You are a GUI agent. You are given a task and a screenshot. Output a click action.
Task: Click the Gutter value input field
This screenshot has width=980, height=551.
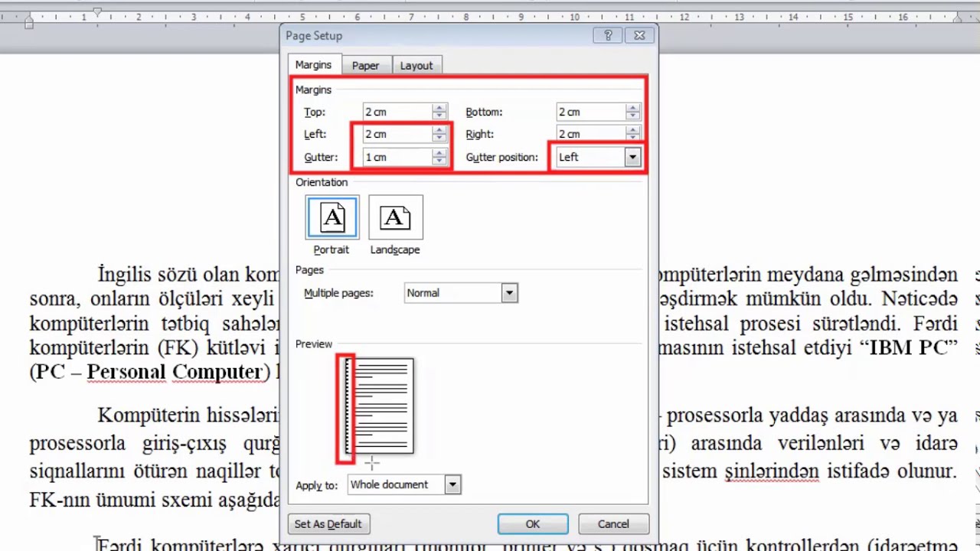click(x=397, y=157)
